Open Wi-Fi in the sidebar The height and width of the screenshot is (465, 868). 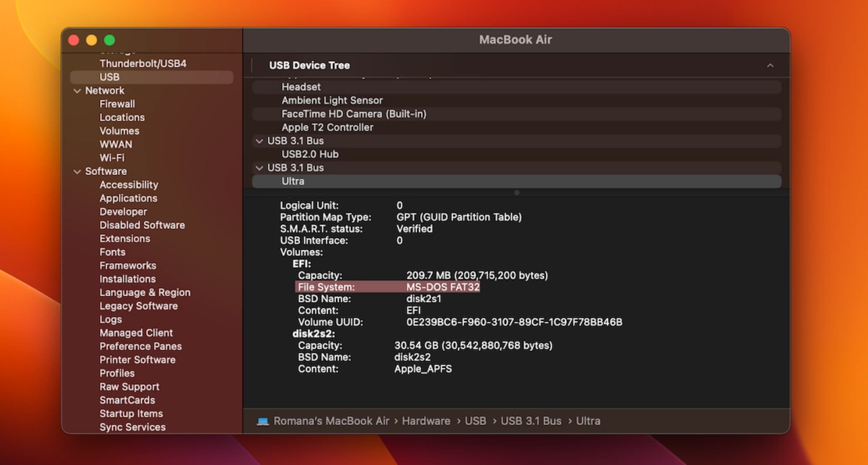point(112,158)
